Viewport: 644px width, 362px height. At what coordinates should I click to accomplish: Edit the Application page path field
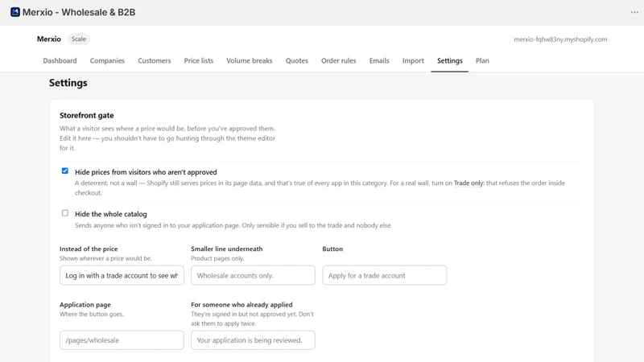122,340
